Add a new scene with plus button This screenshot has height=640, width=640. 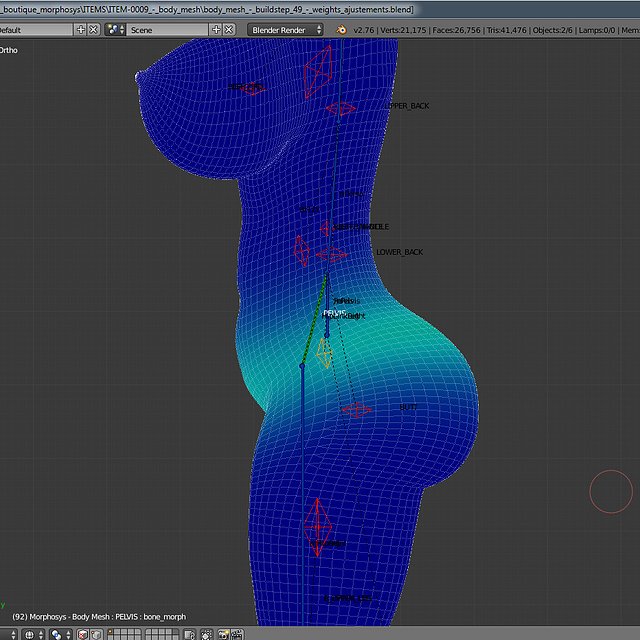[x=216, y=29]
